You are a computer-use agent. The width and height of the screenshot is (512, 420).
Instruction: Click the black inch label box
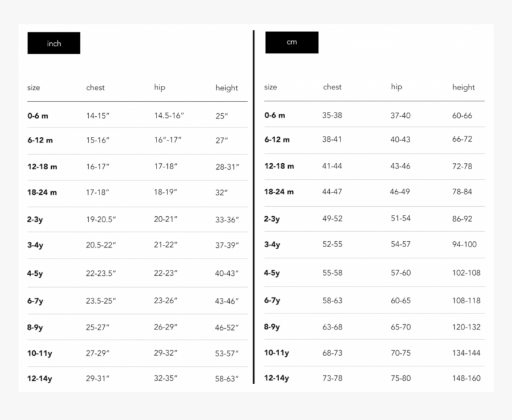coord(54,43)
